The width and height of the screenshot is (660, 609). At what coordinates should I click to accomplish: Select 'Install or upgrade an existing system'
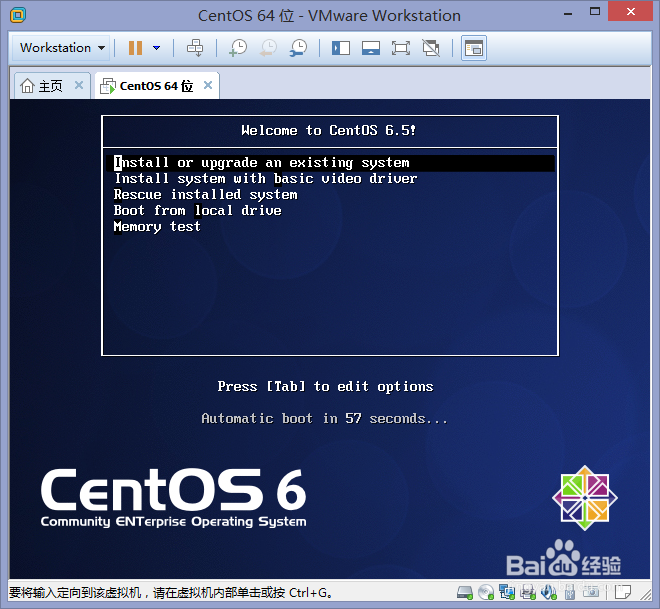point(330,163)
